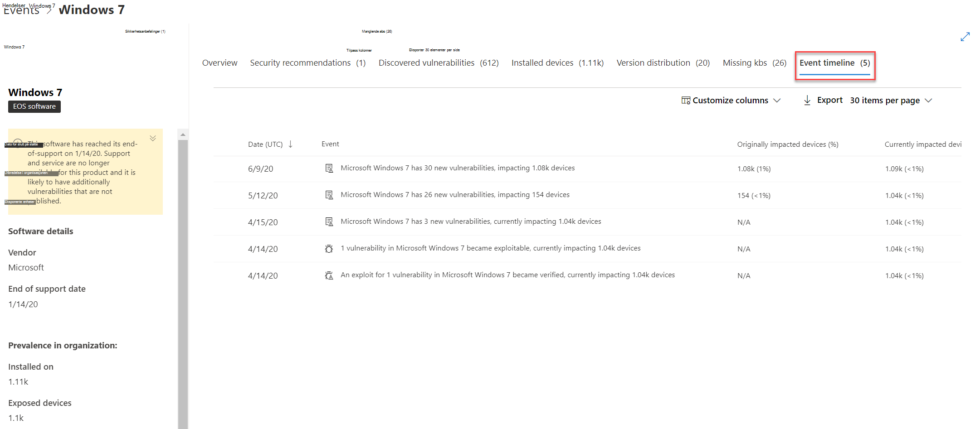
Task: Click the info icon in end-of-support notice
Action: click(18, 143)
